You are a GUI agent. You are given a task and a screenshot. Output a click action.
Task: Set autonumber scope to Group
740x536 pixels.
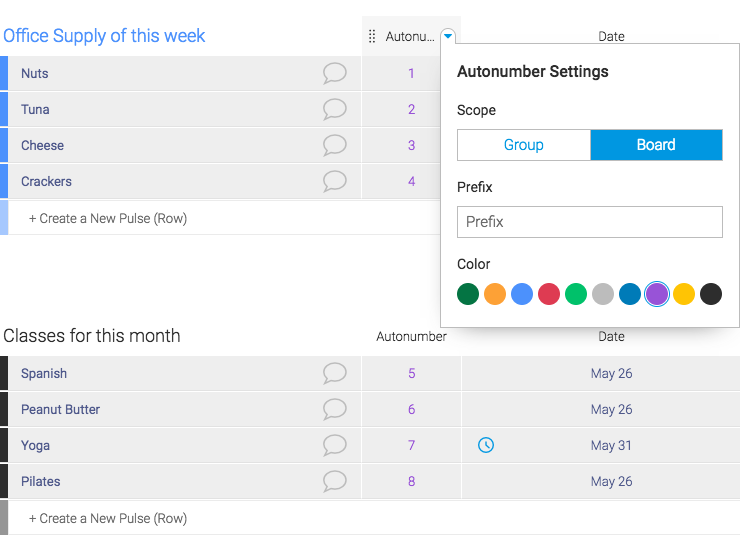tap(524, 145)
